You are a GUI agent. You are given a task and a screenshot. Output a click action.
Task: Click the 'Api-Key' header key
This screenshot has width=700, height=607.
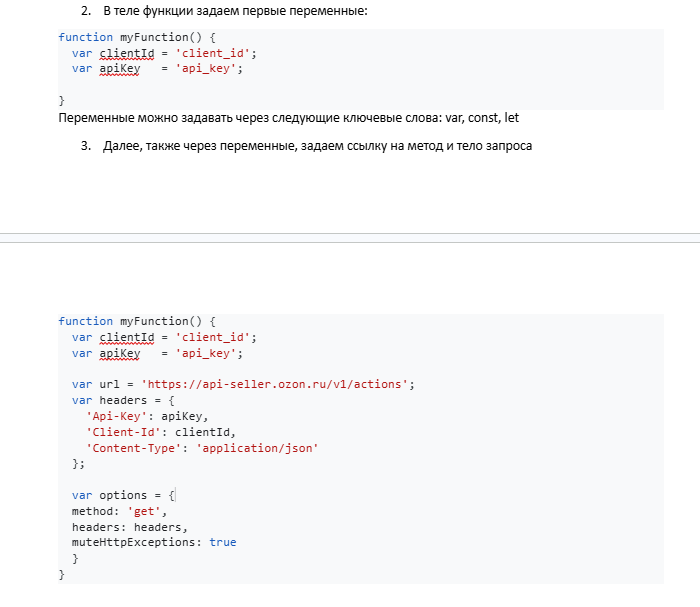pyautogui.click(x=116, y=416)
